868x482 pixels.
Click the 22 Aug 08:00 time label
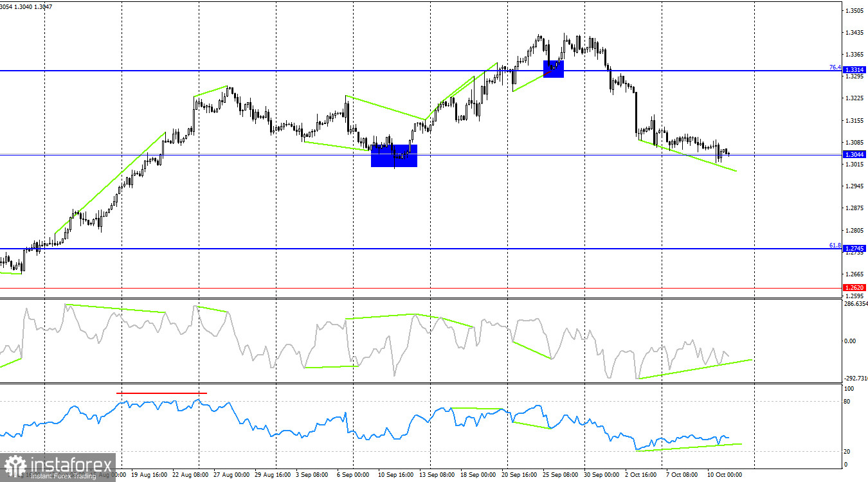pyautogui.click(x=189, y=475)
